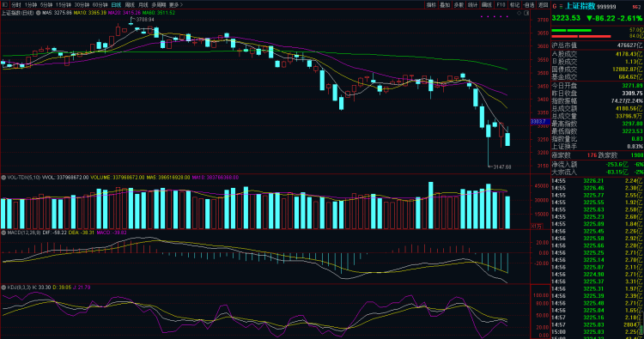Click the red G icon beside 上证指数
The height and width of the screenshot is (339, 644).
(x=554, y=6)
